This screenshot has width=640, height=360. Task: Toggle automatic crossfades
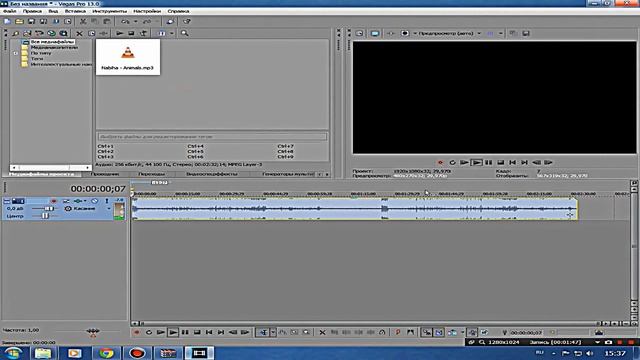(x=439, y=332)
